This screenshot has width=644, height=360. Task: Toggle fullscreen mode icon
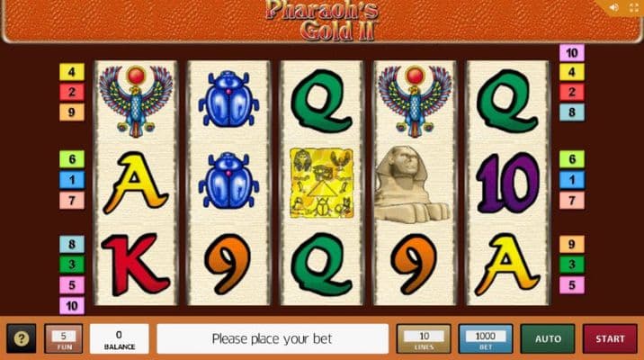click(x=634, y=7)
